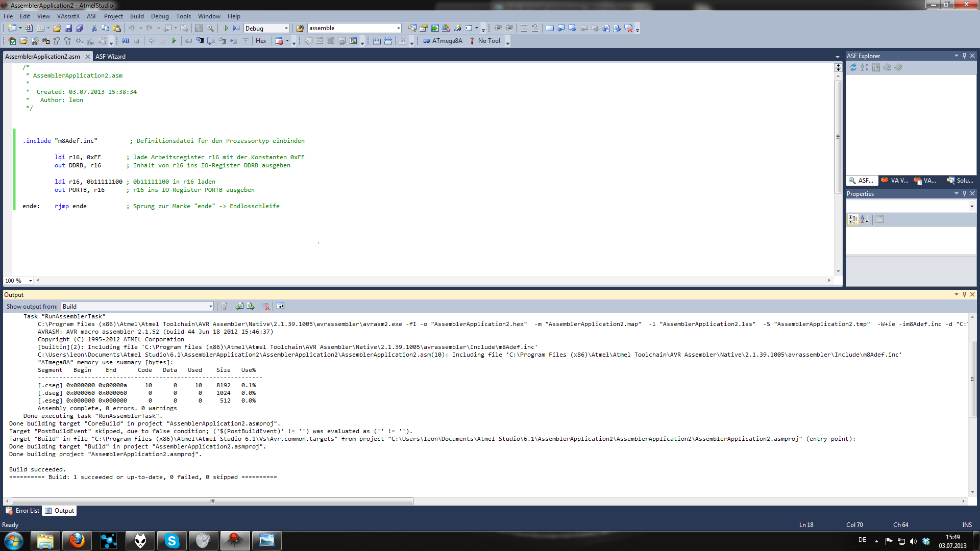Viewport: 980px width, 551px height.
Task: Toggle word wrap in Output window
Action: click(280, 306)
